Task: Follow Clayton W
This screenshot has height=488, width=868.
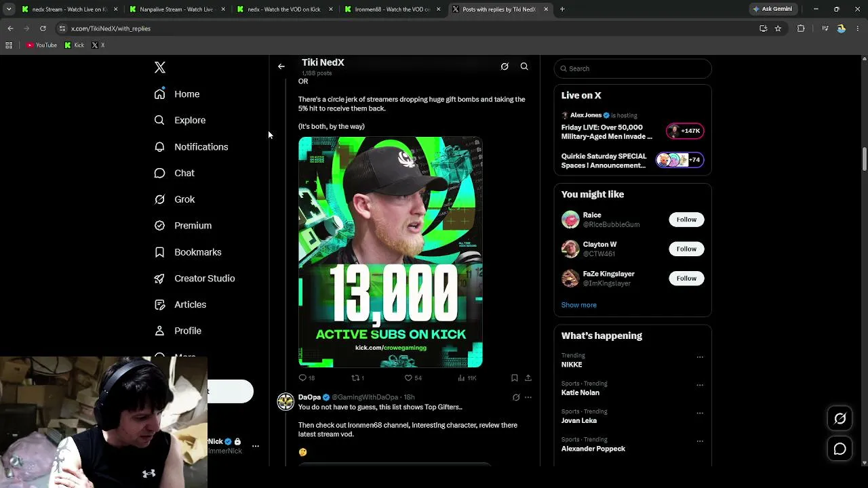Action: 686,249
